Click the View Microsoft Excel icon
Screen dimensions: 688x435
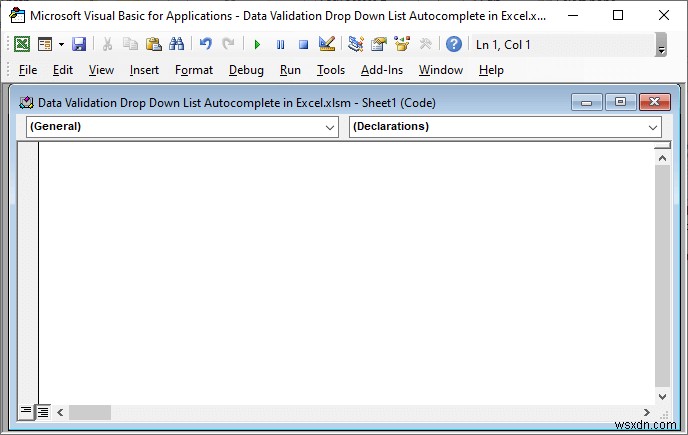click(22, 44)
